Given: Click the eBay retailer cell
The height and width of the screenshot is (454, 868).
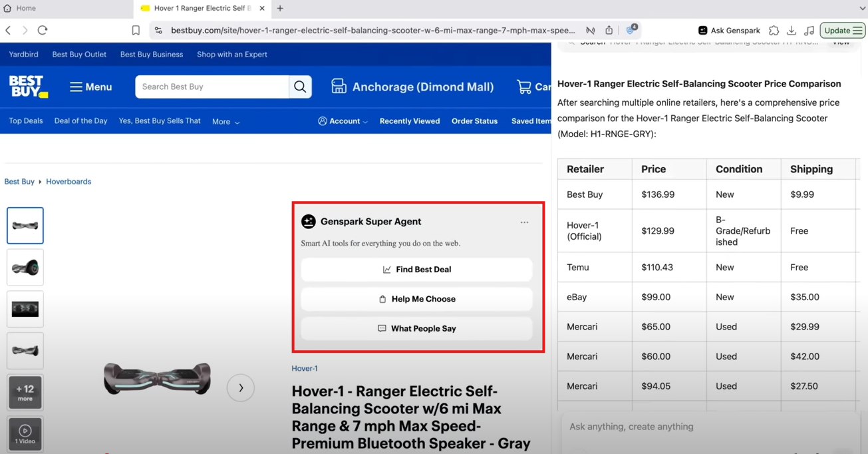Looking at the screenshot, I should coord(595,297).
